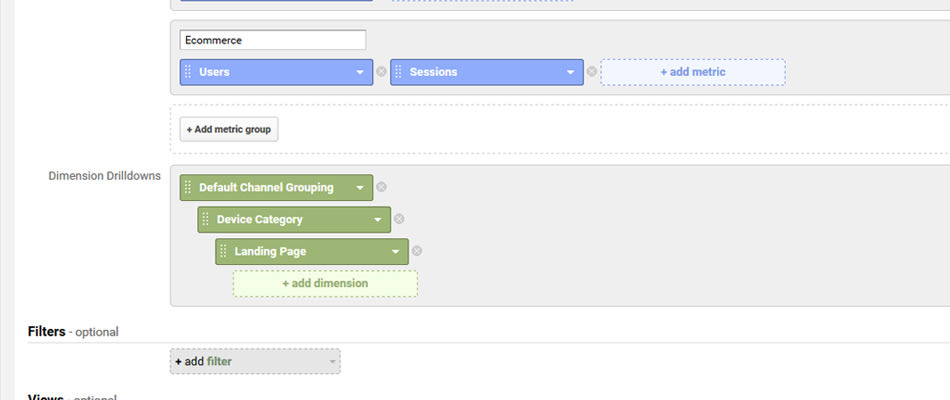
Task: Remove the Sessions metric with its x icon
Action: (x=592, y=72)
